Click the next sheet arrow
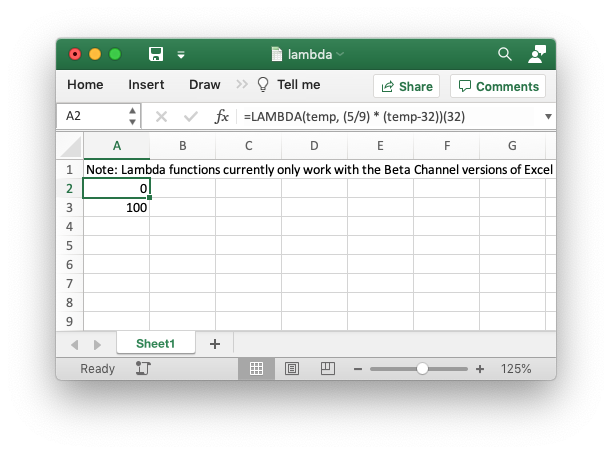Screen dimensions: 612x454 [97, 345]
